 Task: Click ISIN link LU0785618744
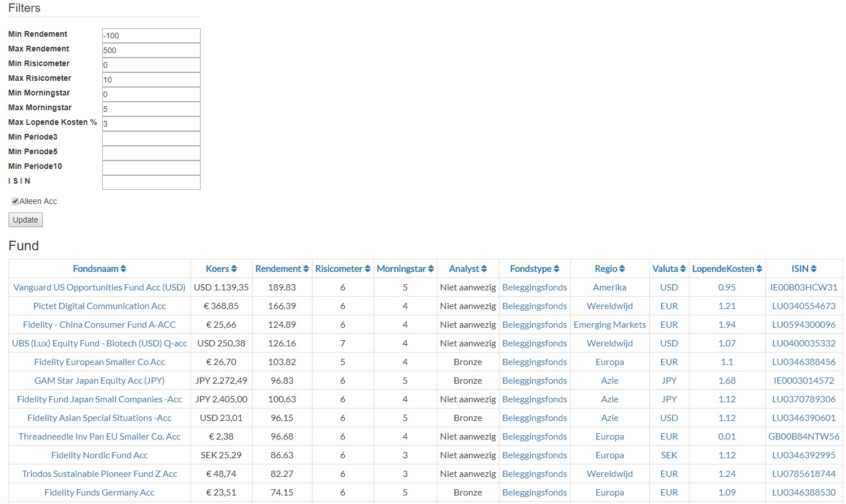click(x=803, y=474)
